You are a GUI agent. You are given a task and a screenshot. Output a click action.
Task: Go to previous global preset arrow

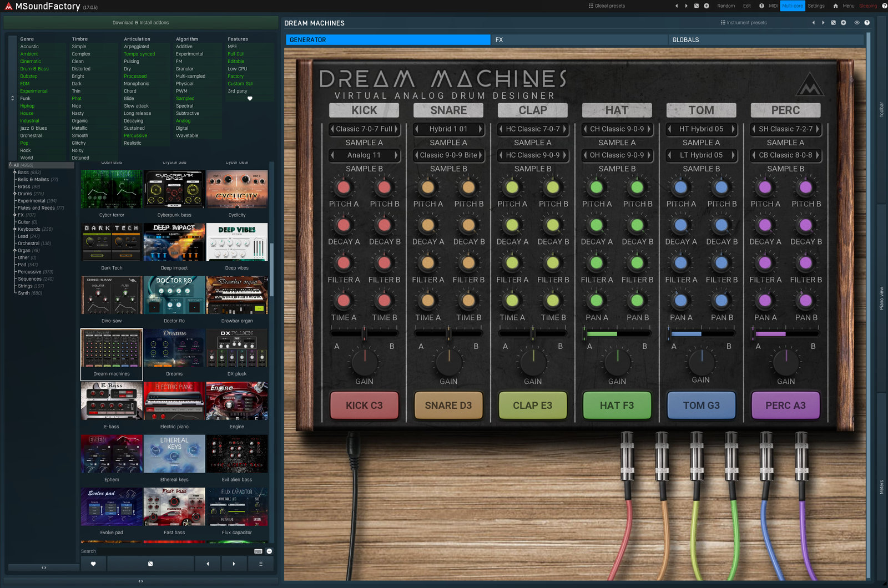[676, 6]
